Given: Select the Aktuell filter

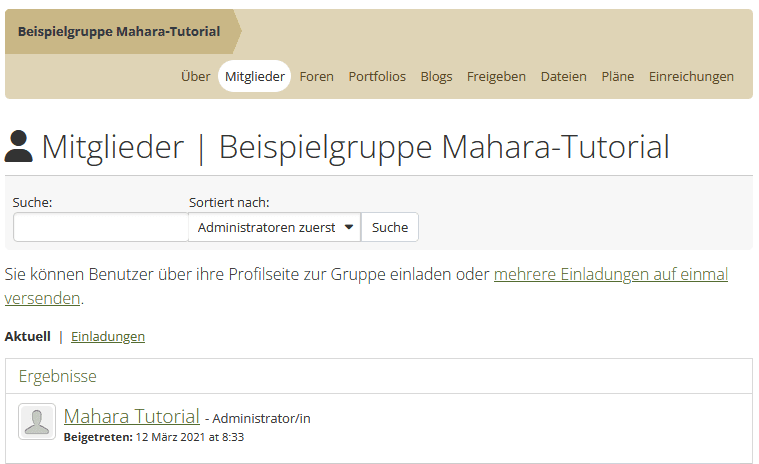Looking at the screenshot, I should pyautogui.click(x=28, y=336).
